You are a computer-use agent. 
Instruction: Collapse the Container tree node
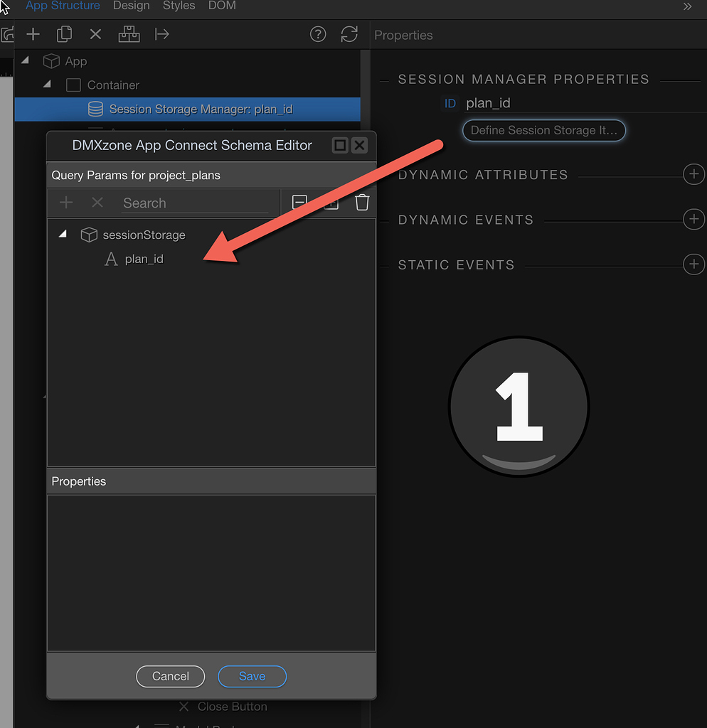[x=48, y=85]
